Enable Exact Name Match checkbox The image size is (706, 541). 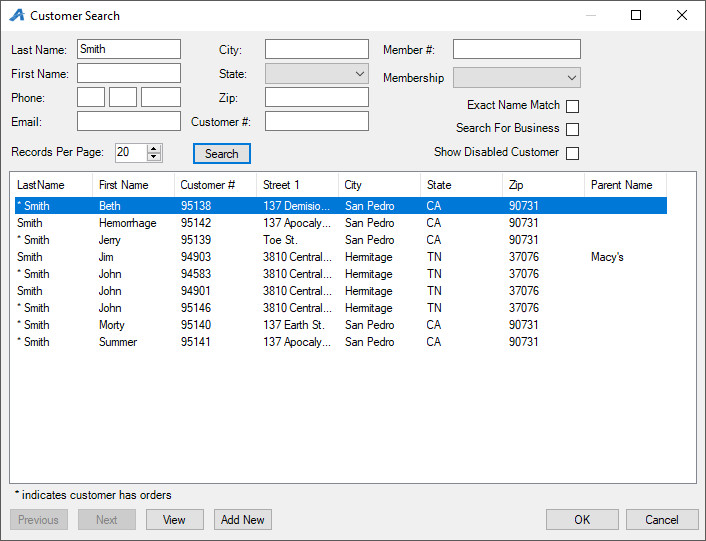pos(572,106)
